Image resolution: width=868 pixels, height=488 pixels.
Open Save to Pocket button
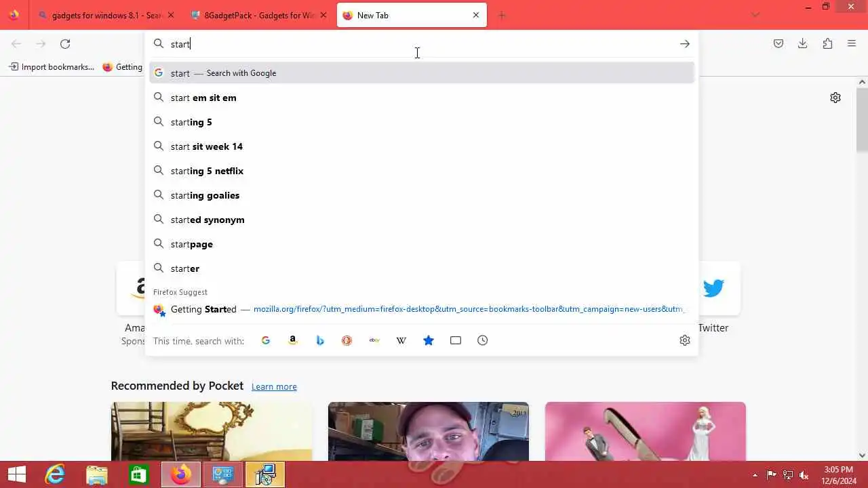pyautogui.click(x=778, y=44)
